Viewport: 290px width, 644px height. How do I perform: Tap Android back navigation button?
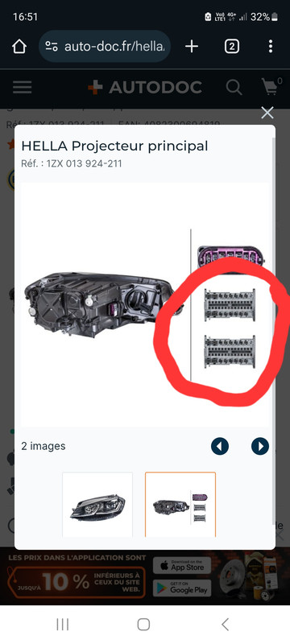tap(225, 625)
